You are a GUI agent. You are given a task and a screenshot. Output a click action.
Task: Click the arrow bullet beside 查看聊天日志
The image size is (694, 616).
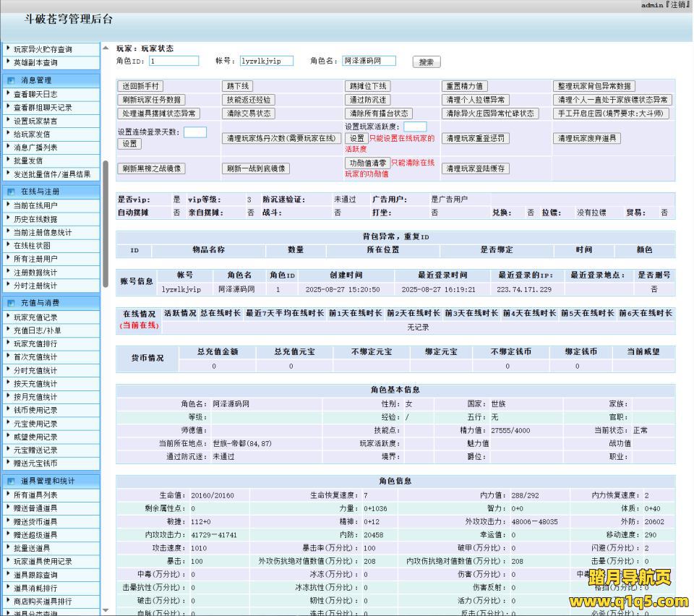click(x=8, y=94)
